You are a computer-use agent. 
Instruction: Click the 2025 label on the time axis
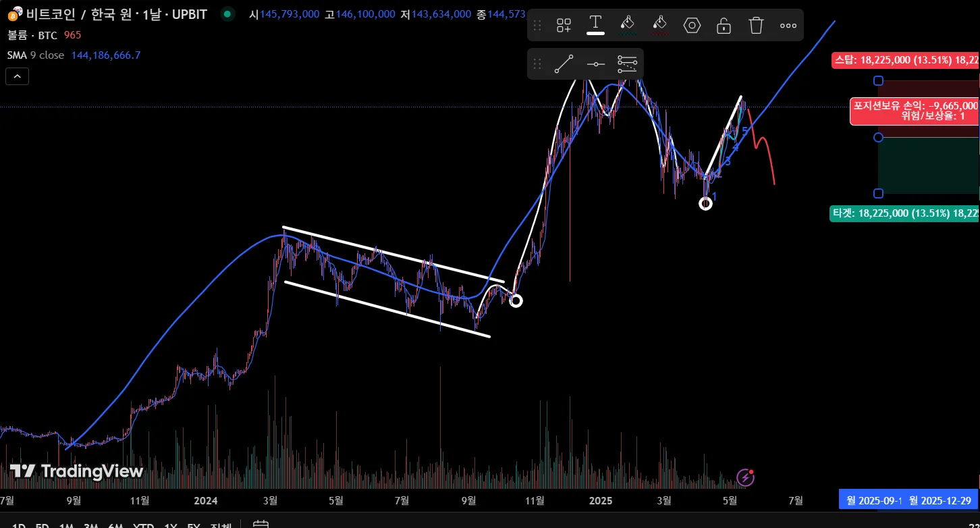[x=600, y=500]
